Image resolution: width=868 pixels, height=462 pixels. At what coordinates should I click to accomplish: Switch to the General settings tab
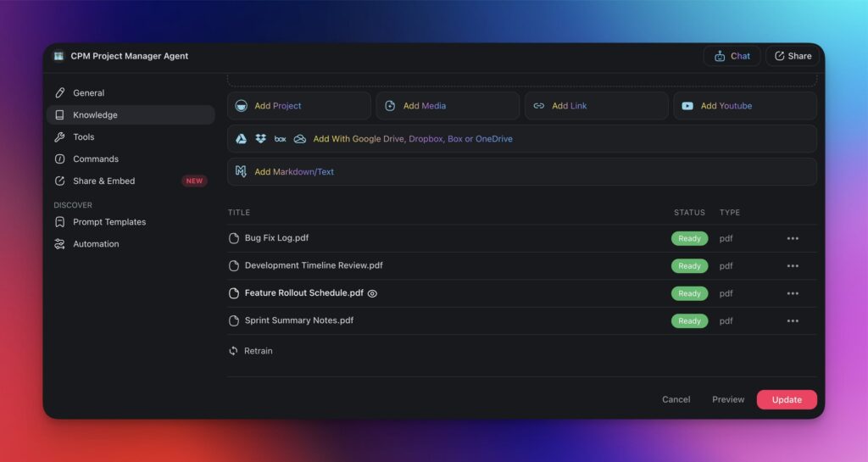[88, 93]
